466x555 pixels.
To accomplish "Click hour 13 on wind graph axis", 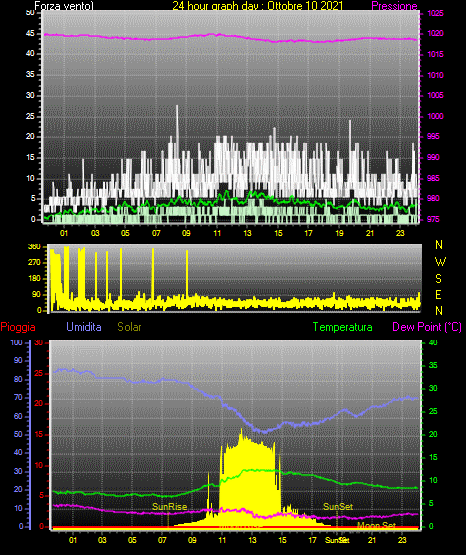I will [247, 233].
